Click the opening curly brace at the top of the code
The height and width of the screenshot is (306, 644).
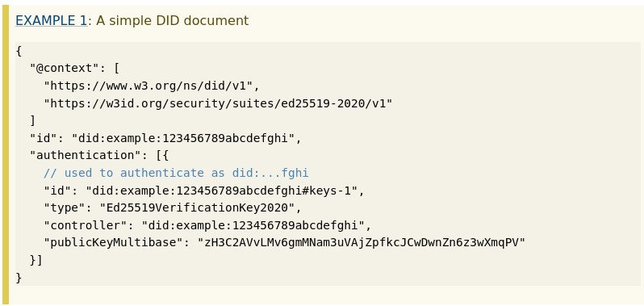pos(19,51)
